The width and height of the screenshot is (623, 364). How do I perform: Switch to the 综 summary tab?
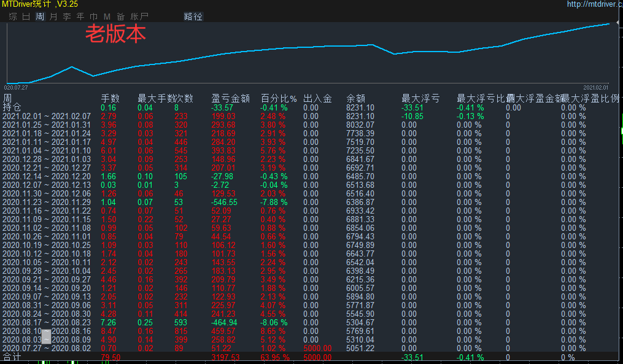(13, 17)
